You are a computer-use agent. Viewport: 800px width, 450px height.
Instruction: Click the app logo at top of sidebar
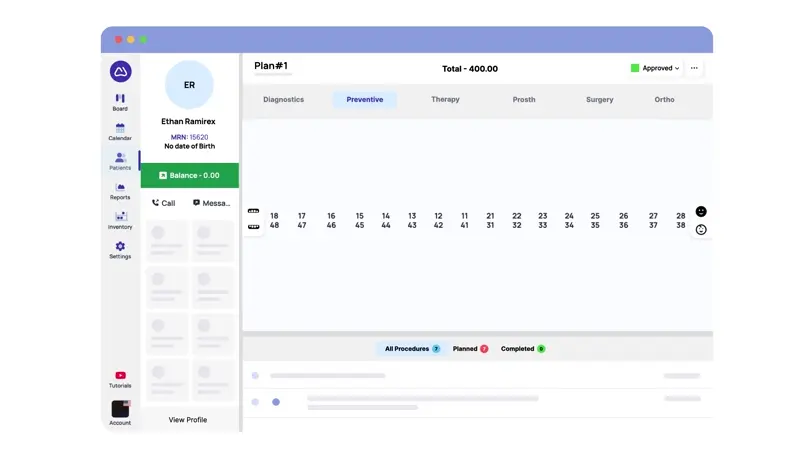coord(120,71)
